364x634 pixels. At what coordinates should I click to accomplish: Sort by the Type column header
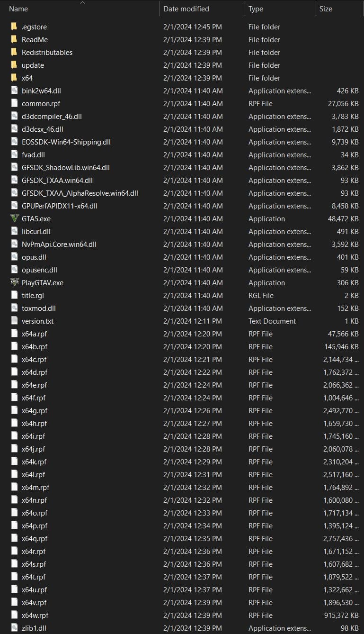click(256, 9)
